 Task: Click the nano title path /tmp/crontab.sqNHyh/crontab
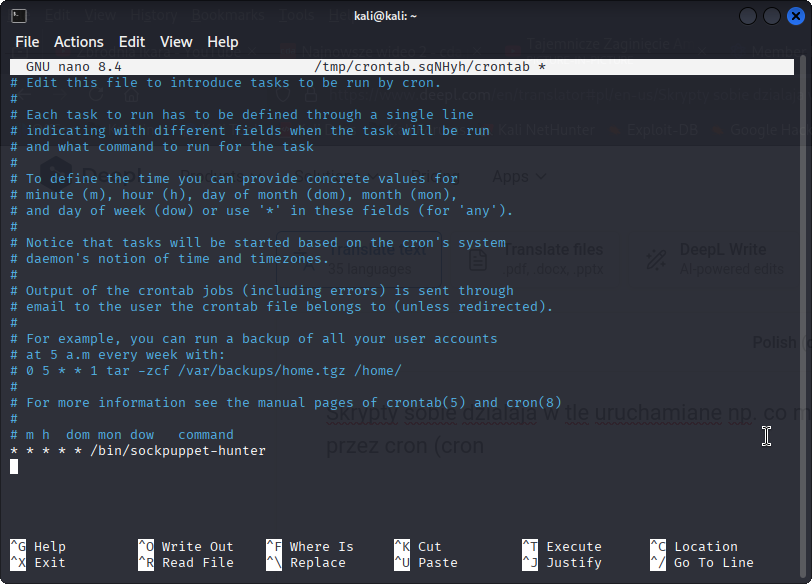[x=420, y=67]
